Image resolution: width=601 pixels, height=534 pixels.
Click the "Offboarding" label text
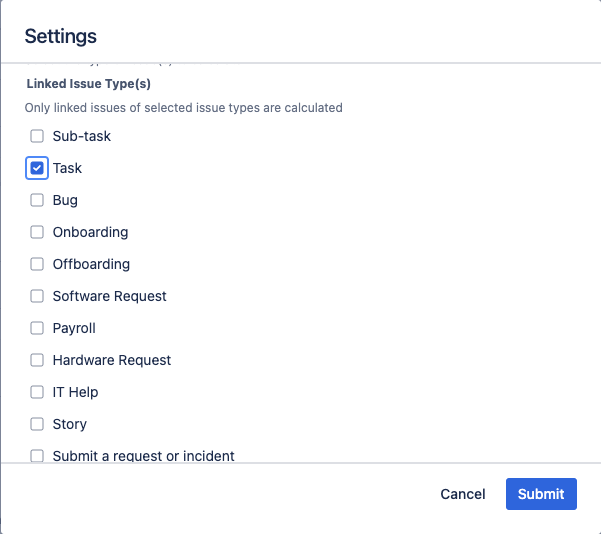click(x=91, y=264)
